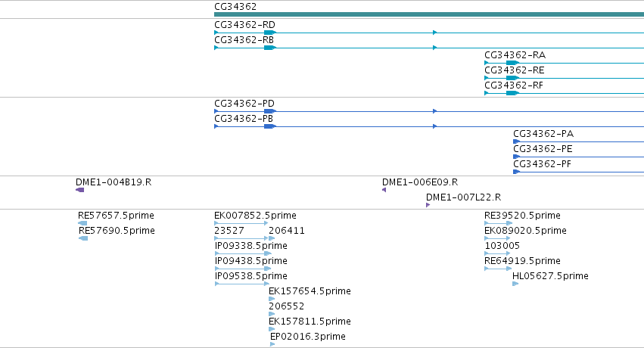
Task: Open the RE57657.5prime EST feature
Action: point(82,223)
